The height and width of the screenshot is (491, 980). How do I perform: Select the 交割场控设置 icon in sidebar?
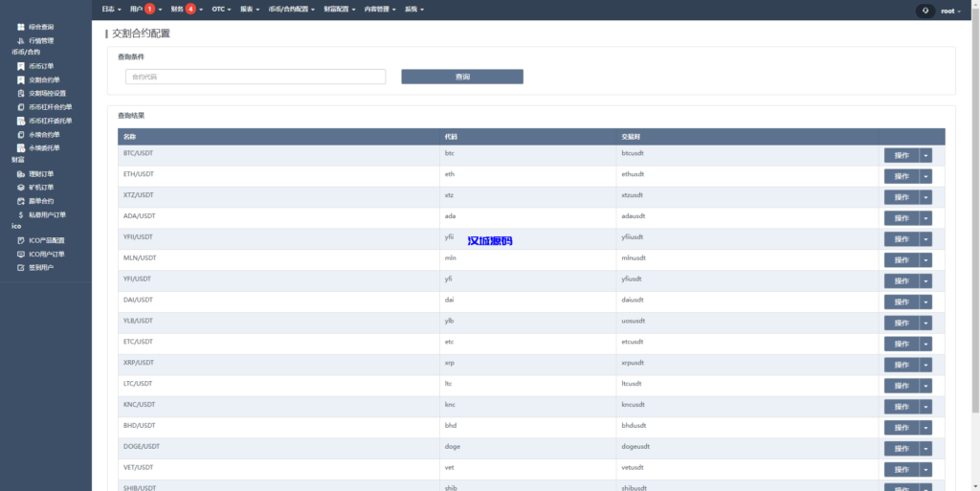coord(21,94)
